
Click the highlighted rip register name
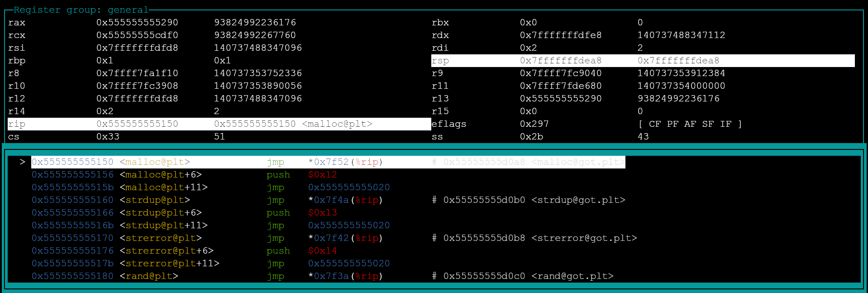[17, 124]
